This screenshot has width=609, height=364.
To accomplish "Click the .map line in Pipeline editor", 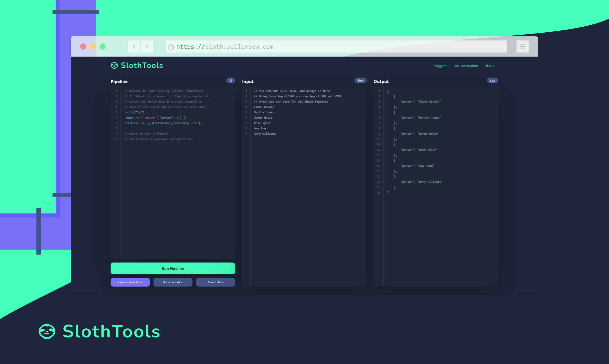I will pos(155,118).
